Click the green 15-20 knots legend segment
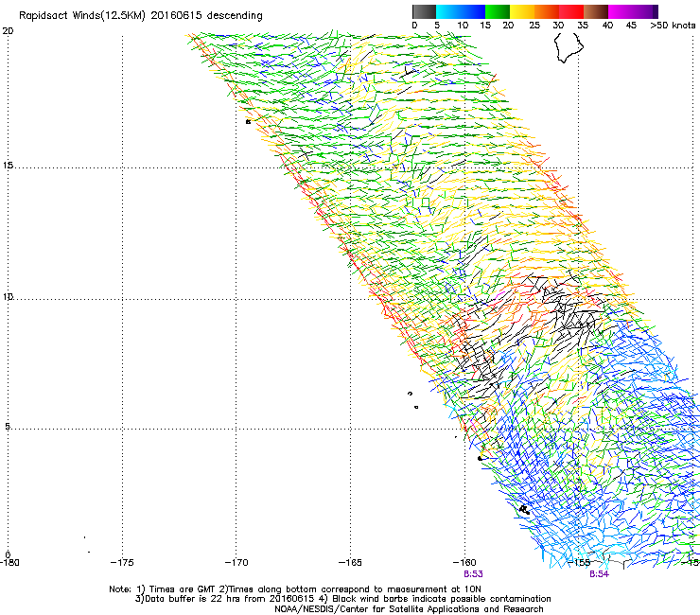The height and width of the screenshot is (615, 700). (x=498, y=11)
